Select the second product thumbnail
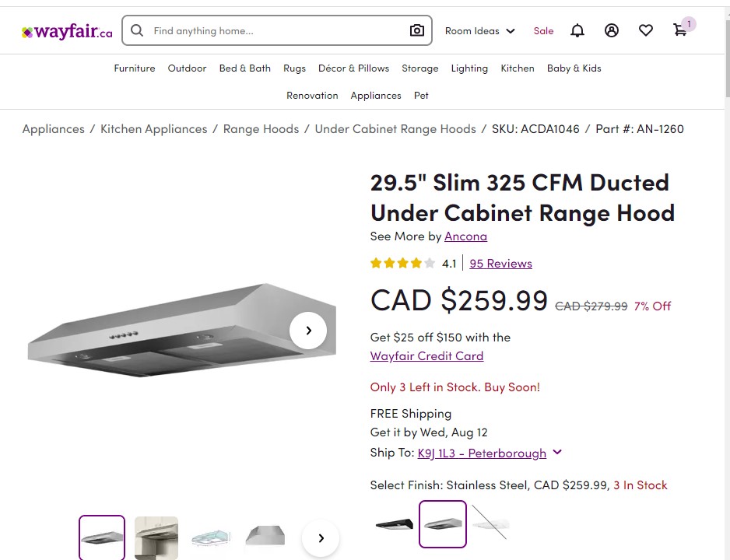 coord(156,537)
